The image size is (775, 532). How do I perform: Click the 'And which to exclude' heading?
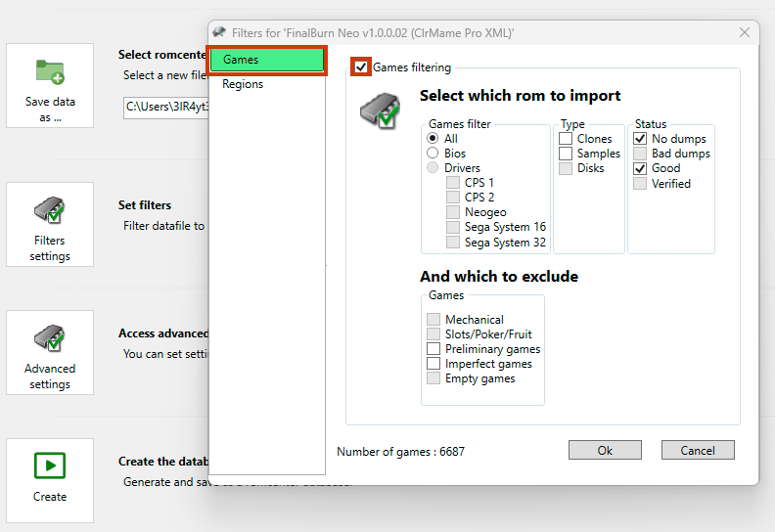tap(499, 276)
